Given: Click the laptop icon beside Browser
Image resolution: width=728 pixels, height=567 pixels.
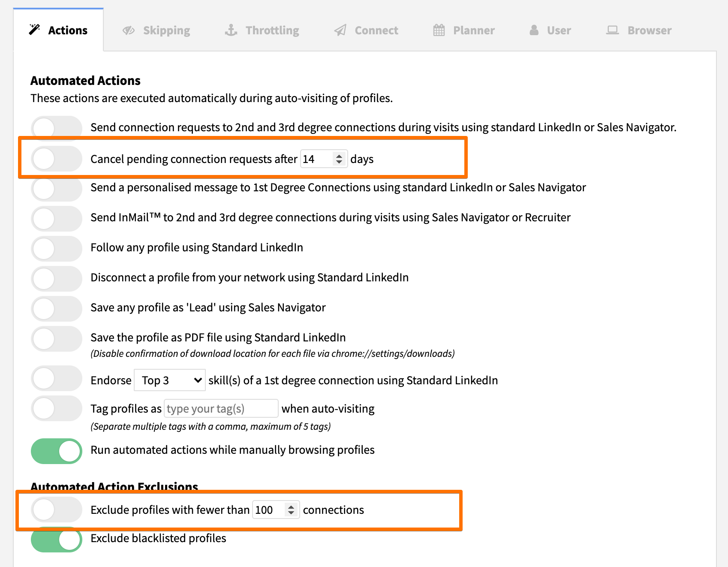Looking at the screenshot, I should (x=613, y=30).
